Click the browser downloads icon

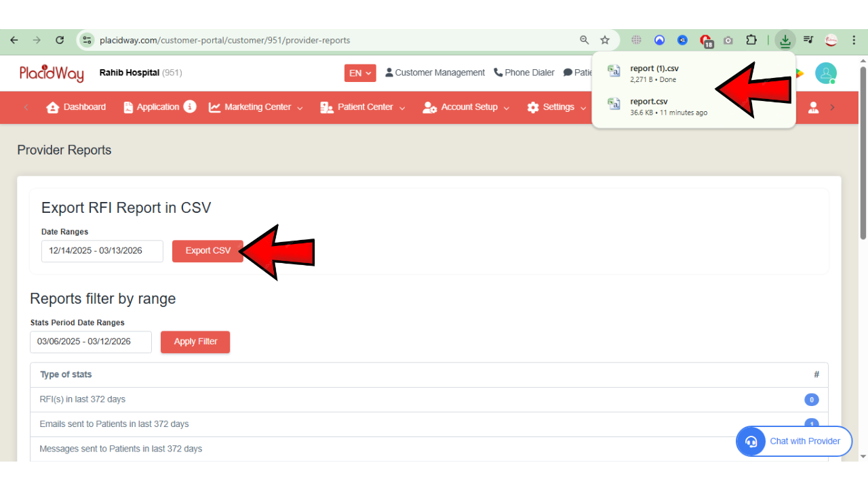tap(785, 40)
